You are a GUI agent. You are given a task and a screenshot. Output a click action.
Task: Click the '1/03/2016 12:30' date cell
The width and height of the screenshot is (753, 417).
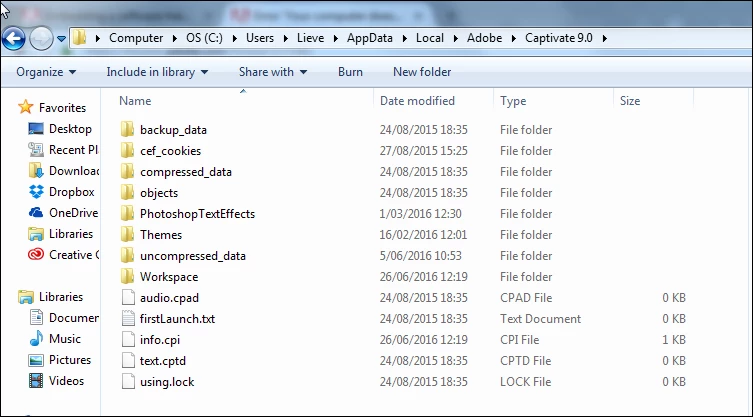tap(420, 214)
